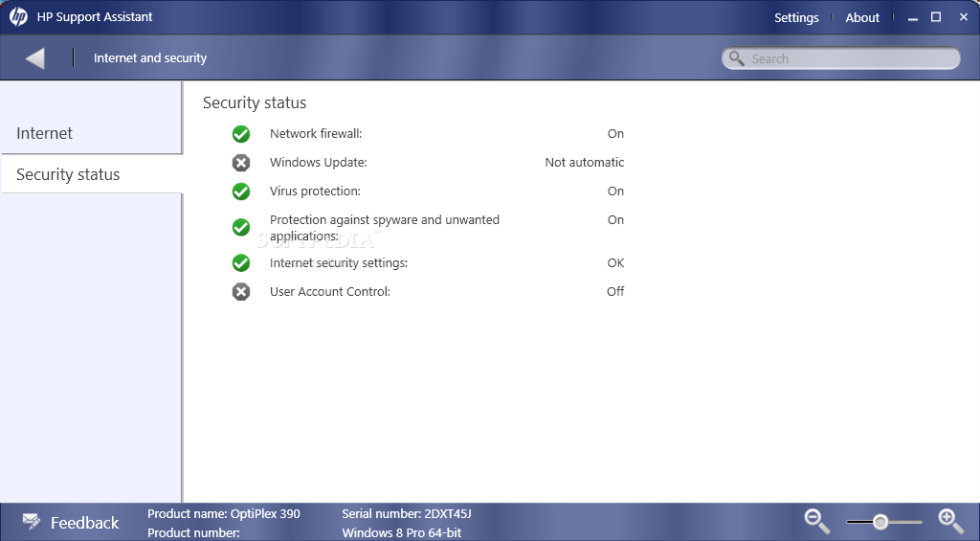Open the About menu

point(862,17)
